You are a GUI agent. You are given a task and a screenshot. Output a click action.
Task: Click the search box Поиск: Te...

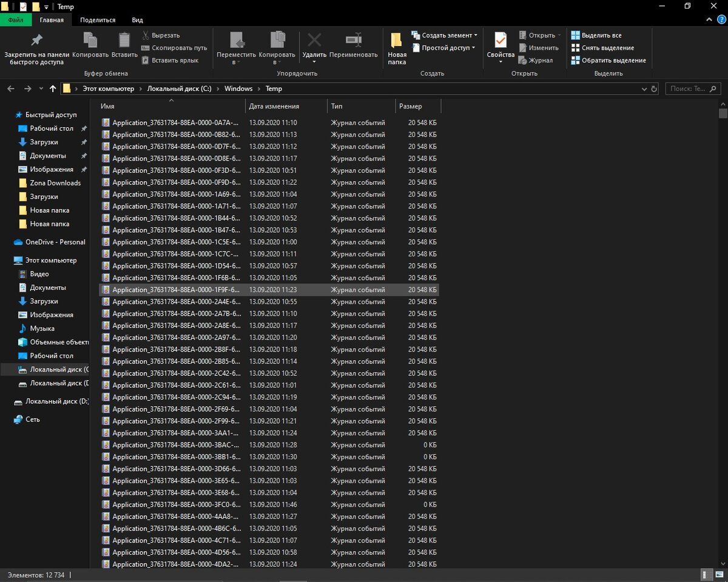(693, 89)
